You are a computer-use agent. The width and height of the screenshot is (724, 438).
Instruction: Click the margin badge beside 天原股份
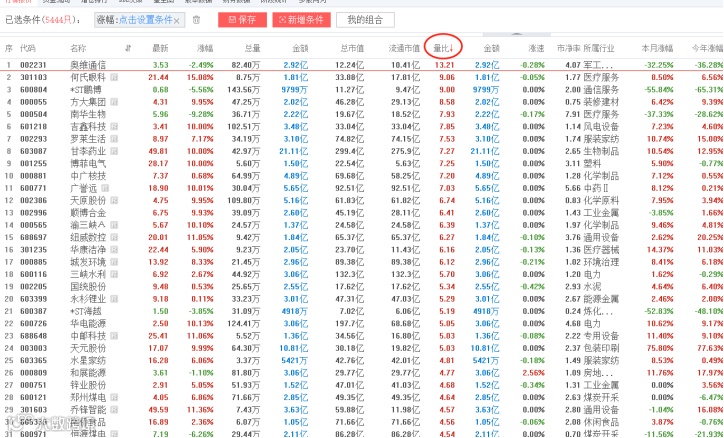pos(114,200)
